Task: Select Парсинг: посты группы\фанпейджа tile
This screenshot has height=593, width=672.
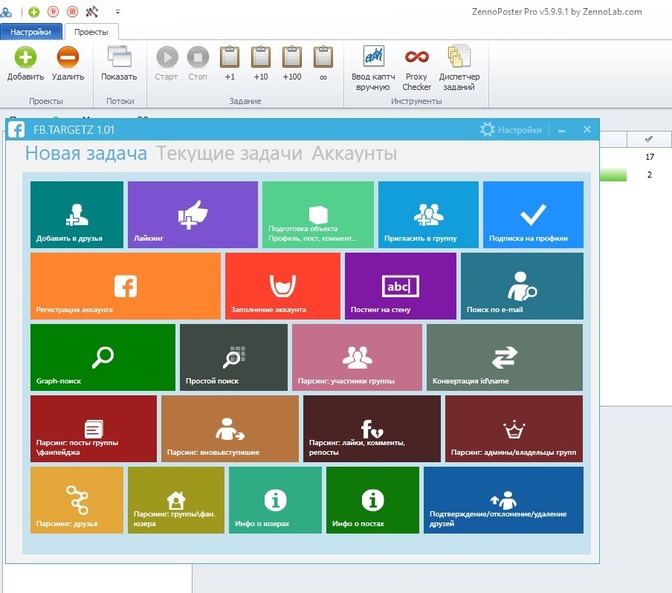Action: 93,429
